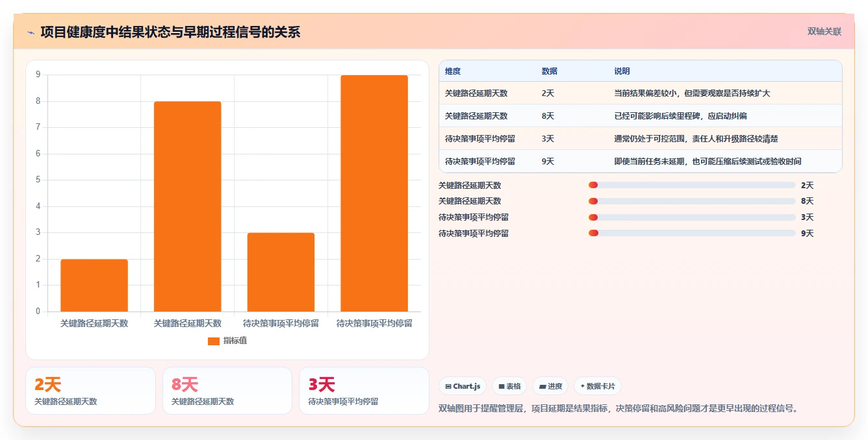Viewport: 868px width, 440px height.
Task: Select the progress bar with value 9天
Action: tap(692, 233)
